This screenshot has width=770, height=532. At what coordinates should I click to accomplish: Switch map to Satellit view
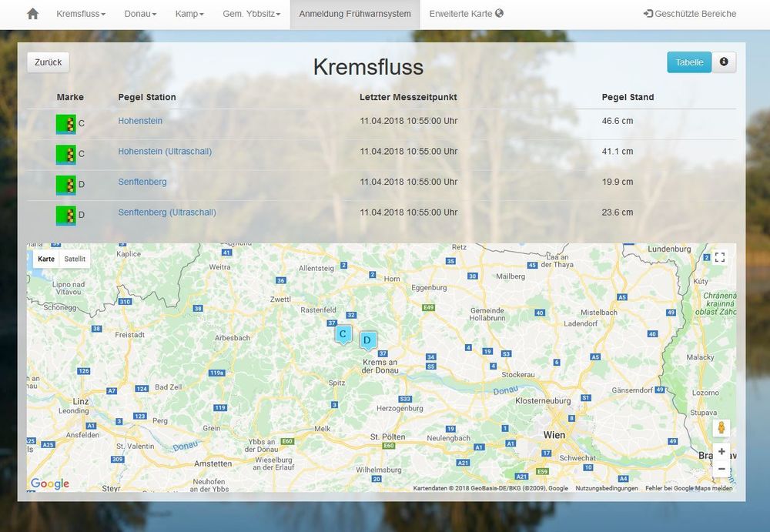75,259
